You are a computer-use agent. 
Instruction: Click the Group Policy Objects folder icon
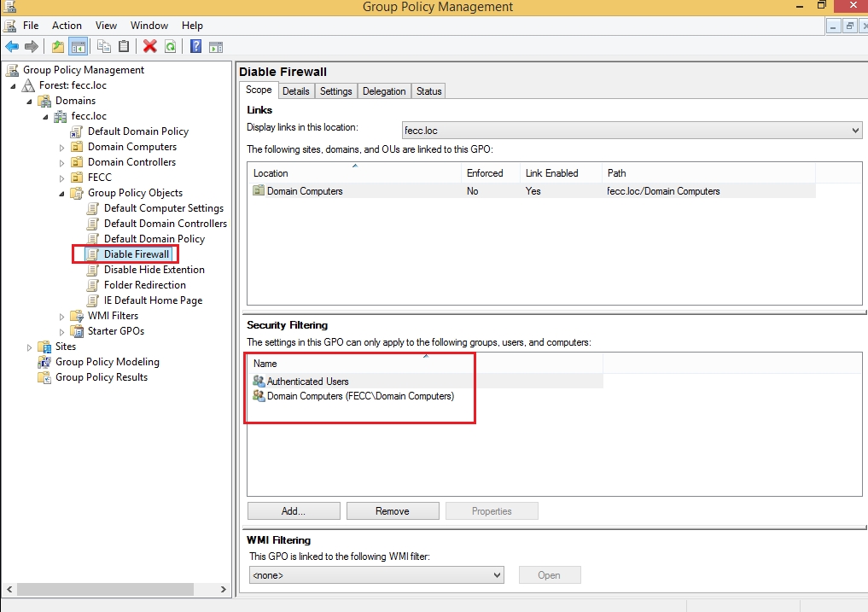tap(77, 193)
